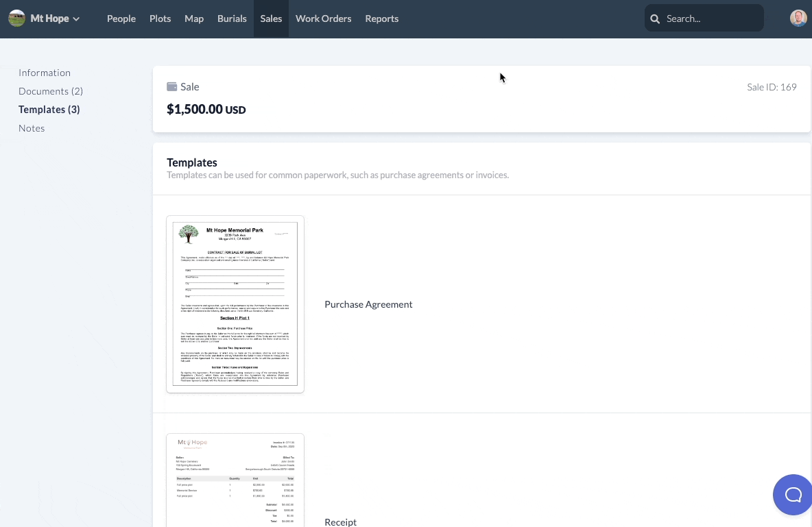Select Information in the sidebar

(x=45, y=72)
